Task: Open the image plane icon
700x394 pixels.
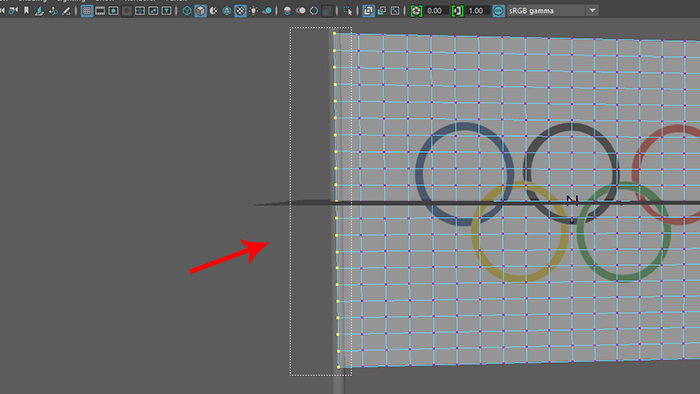Action: pyautogui.click(x=40, y=11)
